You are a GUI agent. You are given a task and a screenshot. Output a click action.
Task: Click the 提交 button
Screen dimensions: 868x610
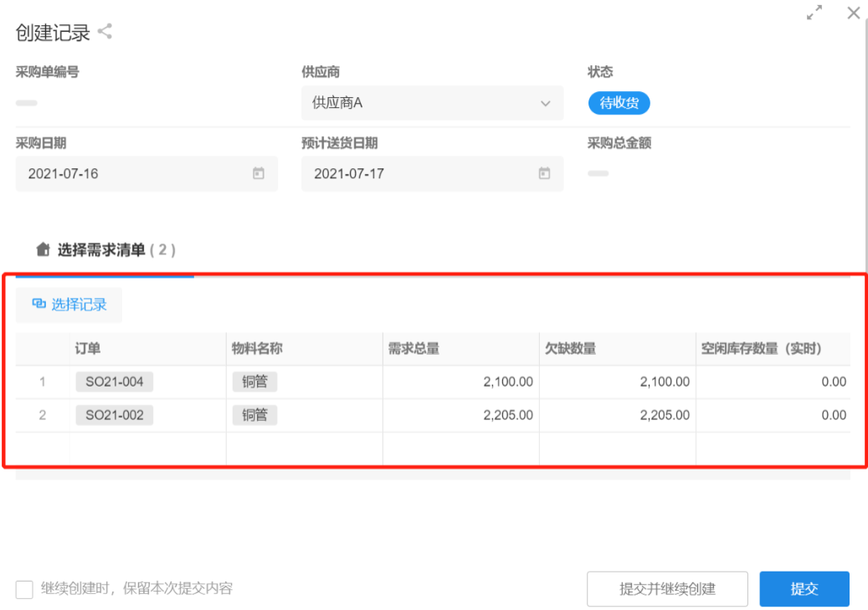coord(804,588)
